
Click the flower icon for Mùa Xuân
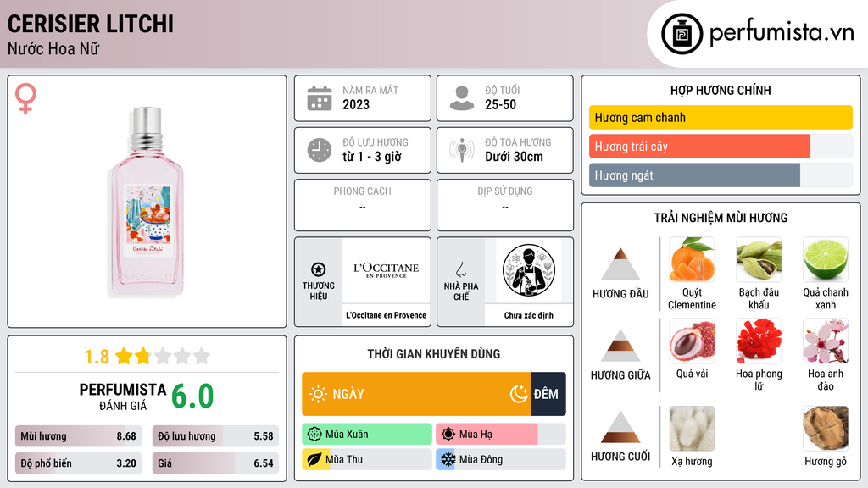(x=314, y=435)
